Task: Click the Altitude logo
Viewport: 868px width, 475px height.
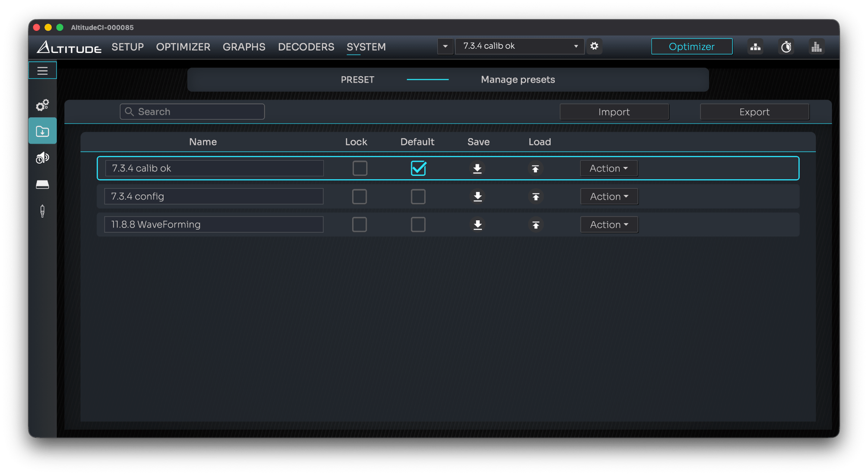Action: (69, 47)
